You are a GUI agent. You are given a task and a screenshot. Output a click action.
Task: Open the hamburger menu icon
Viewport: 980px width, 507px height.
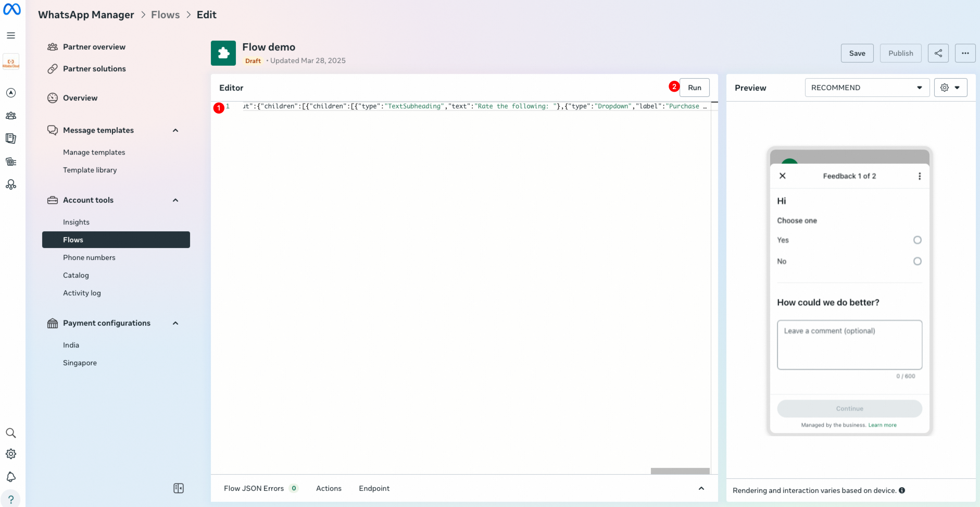(11, 35)
